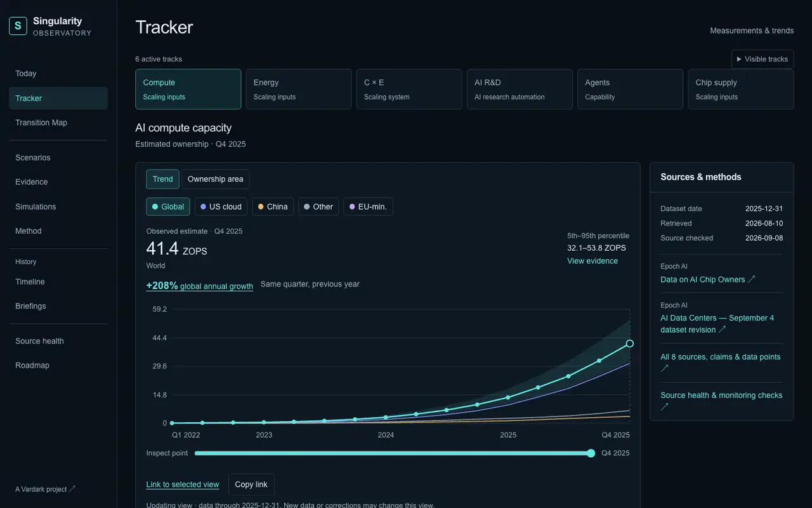The height and width of the screenshot is (508, 812).
Task: Open Transition Map in sidebar
Action: tap(58, 123)
